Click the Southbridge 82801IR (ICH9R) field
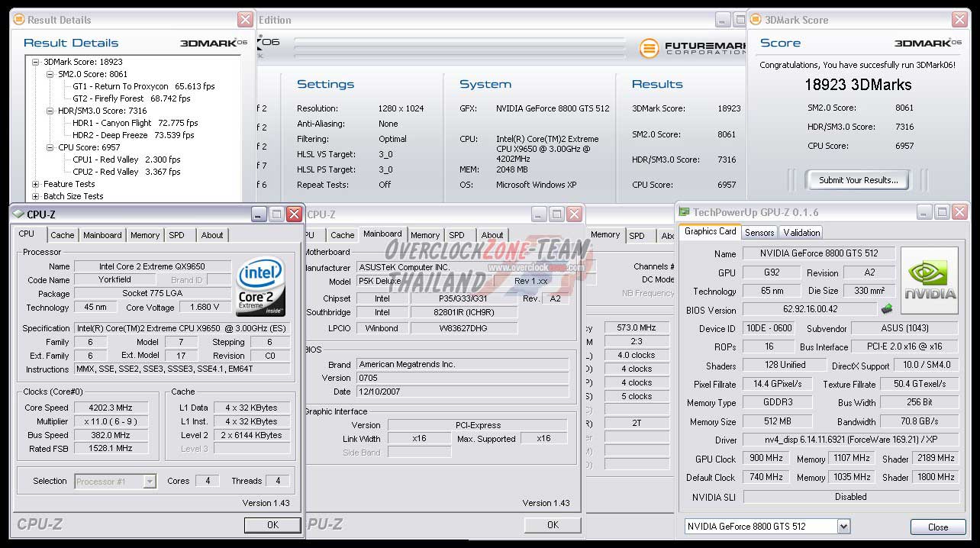The height and width of the screenshot is (548, 980). point(463,312)
